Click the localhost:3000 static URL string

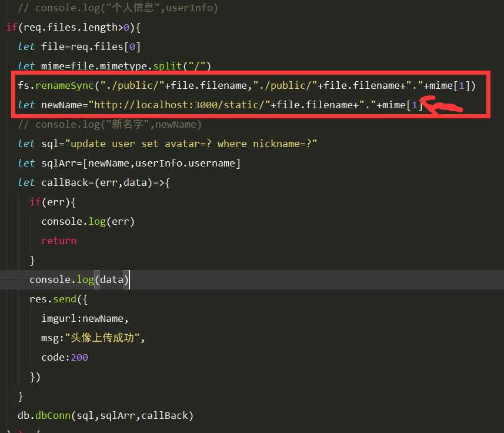click(178, 105)
